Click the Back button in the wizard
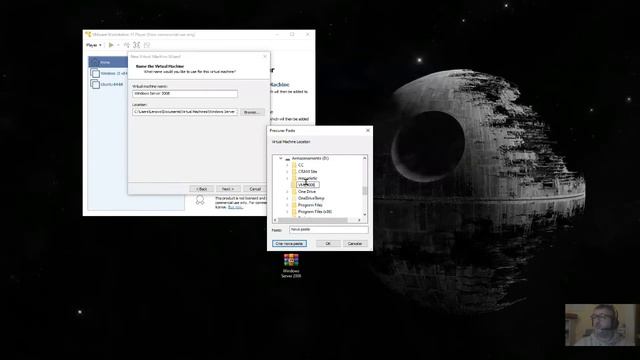 [x=202, y=189]
